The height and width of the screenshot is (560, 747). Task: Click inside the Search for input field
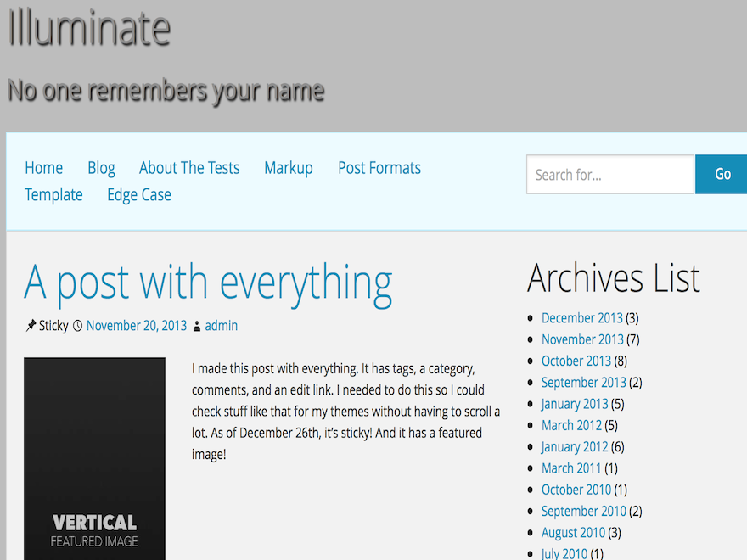[609, 174]
